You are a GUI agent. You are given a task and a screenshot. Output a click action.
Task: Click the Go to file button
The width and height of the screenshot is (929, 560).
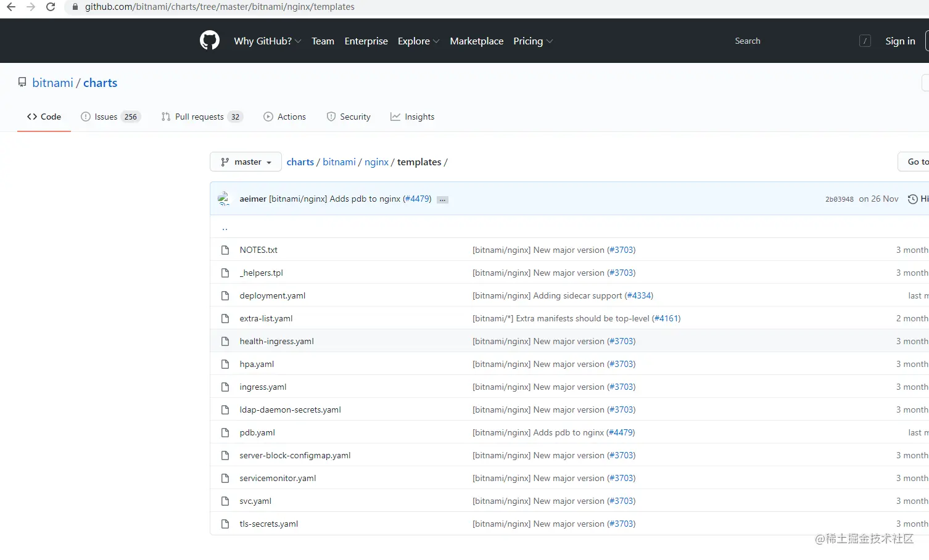914,162
